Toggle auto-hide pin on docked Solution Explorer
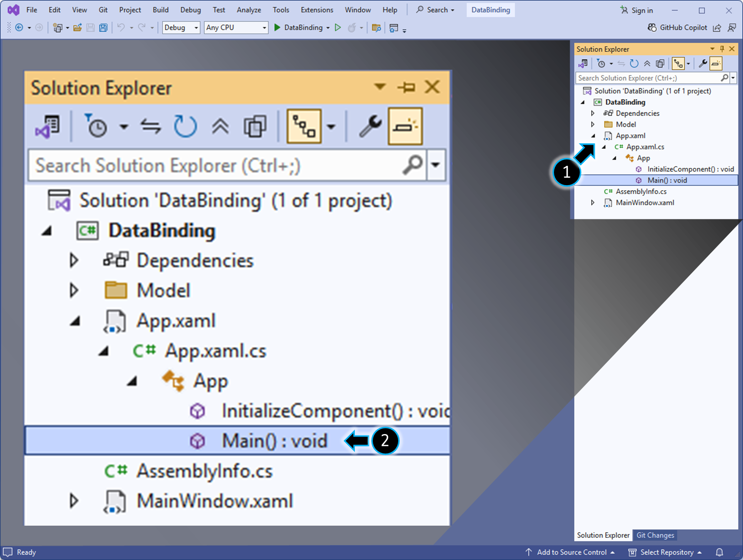This screenshot has width=743, height=560. click(x=722, y=49)
